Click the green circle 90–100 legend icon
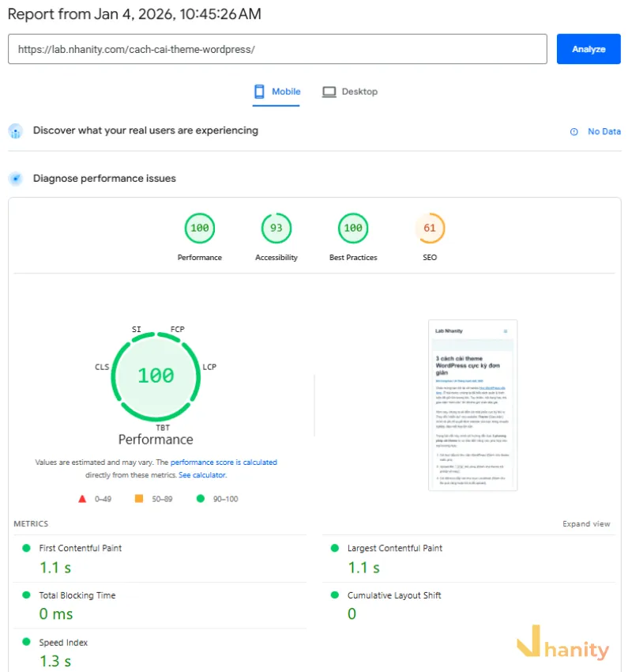Image resolution: width=632 pixels, height=672 pixels. (x=201, y=498)
